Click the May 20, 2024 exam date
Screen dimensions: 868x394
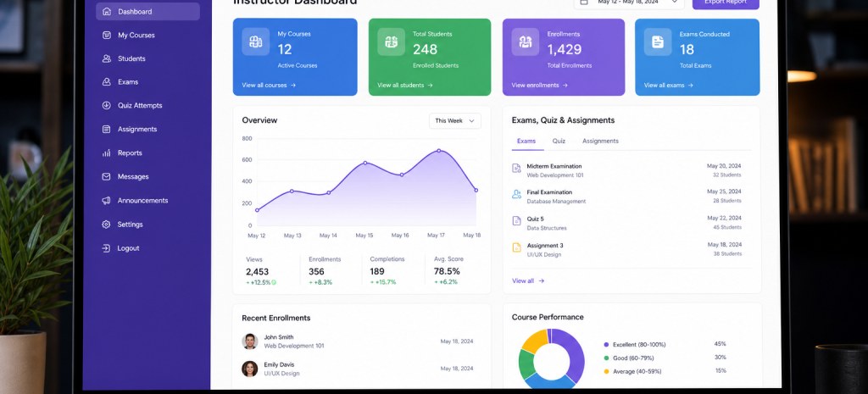724,166
